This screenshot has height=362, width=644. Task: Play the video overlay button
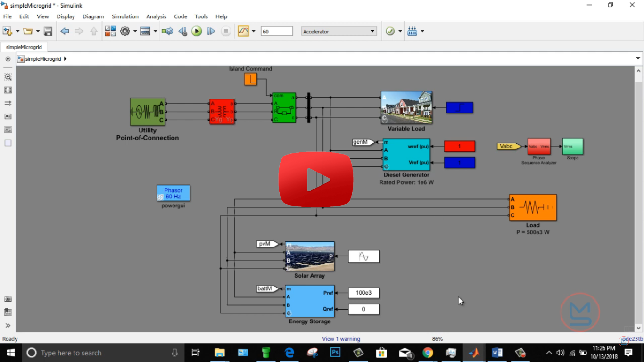click(316, 179)
